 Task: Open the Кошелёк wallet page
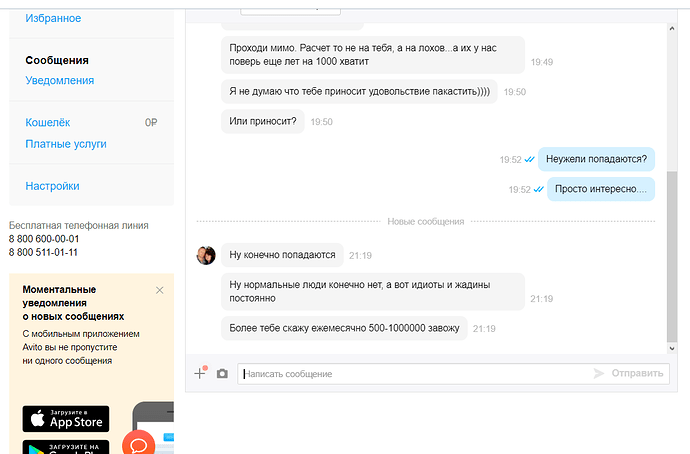(48, 122)
